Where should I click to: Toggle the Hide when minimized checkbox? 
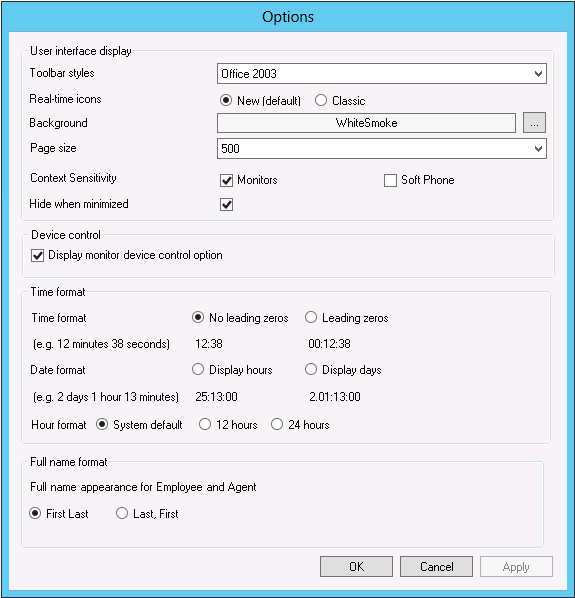(226, 204)
